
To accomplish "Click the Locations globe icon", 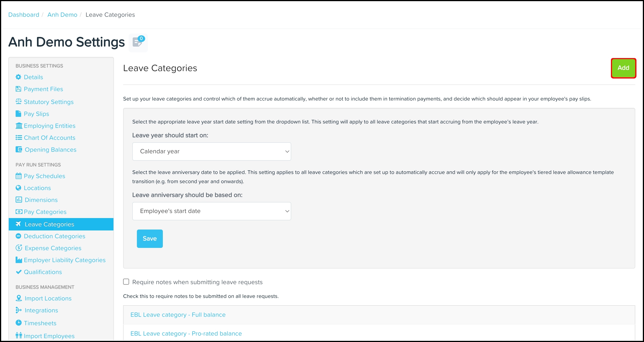I will [x=19, y=188].
